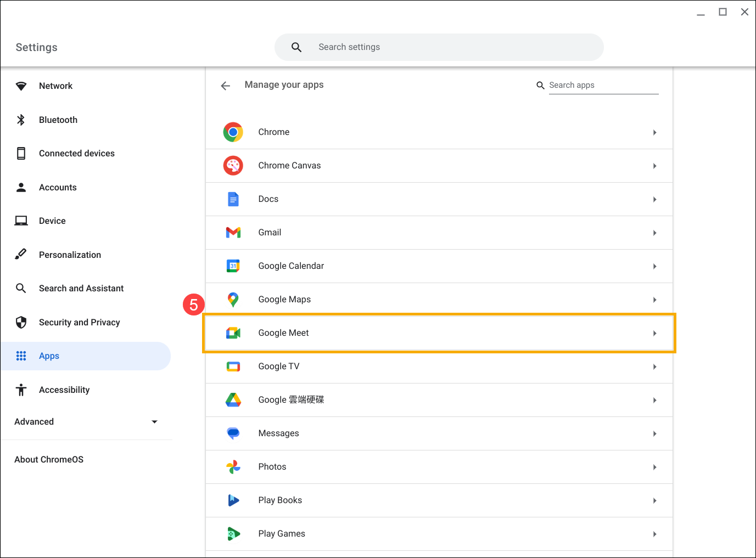Screen dimensions: 756x558
Task: Click the Search apps magnifier icon
Action: click(x=540, y=86)
